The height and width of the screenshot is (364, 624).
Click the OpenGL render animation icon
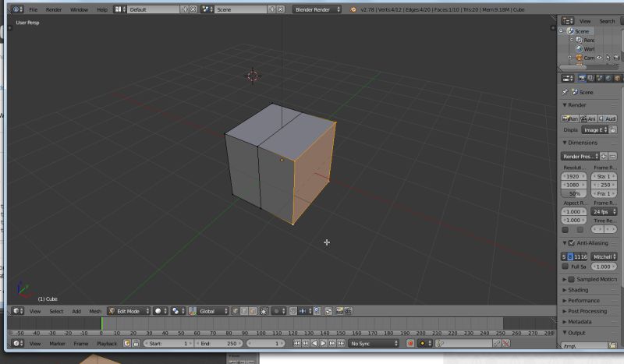tap(348, 311)
